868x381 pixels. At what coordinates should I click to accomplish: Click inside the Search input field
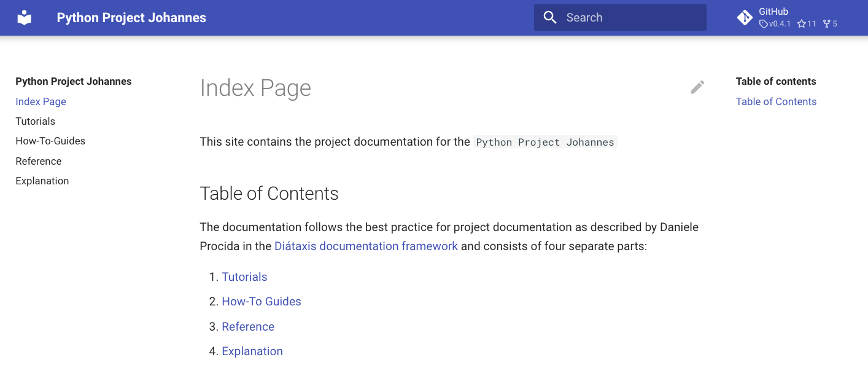(620, 17)
